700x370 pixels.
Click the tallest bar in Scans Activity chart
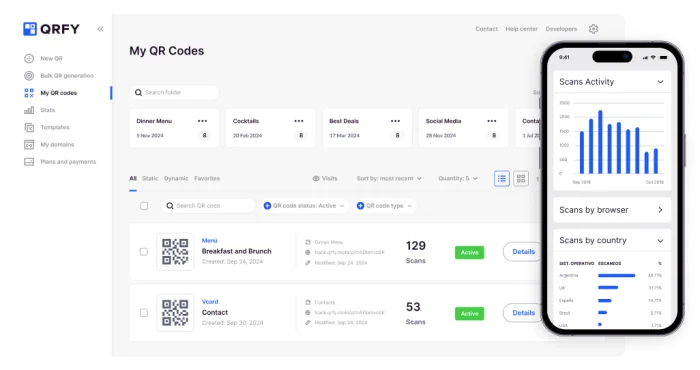click(x=600, y=142)
